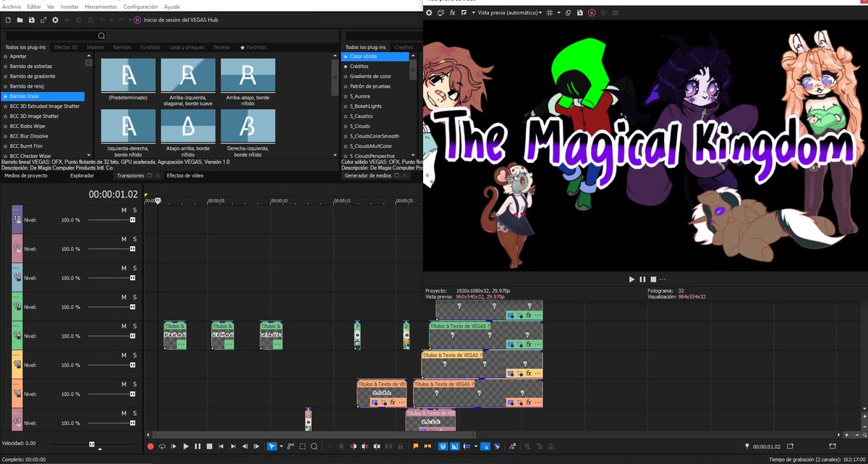
Task: Click the VEGAS Hub purple H icon
Action: pyautogui.click(x=137, y=20)
